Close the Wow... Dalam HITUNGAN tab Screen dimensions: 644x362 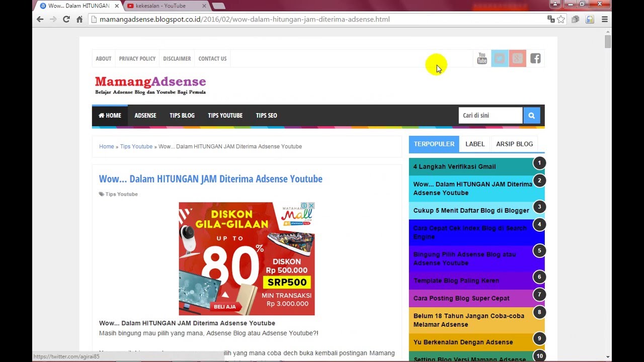117,6
